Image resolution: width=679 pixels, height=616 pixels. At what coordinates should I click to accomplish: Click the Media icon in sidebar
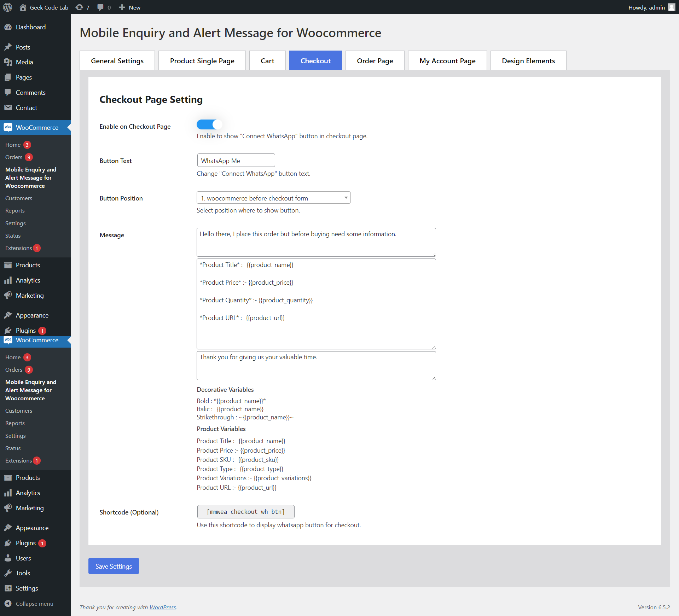point(8,62)
